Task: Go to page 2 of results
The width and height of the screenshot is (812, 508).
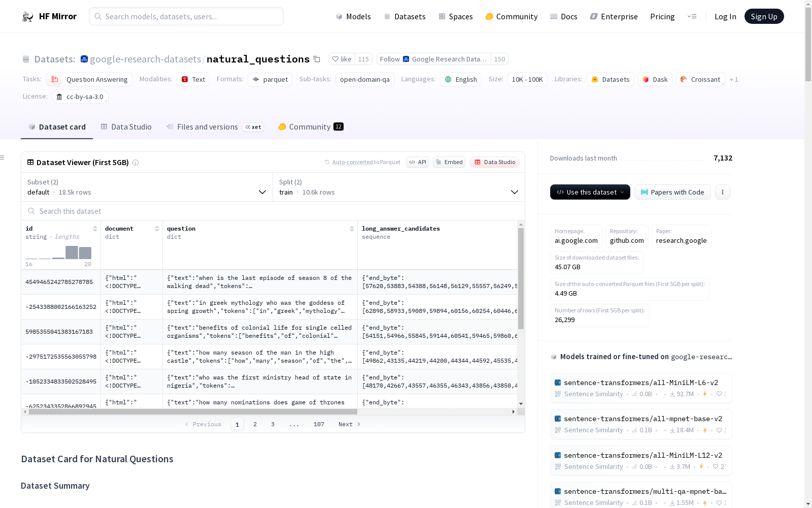Action: coord(255,424)
